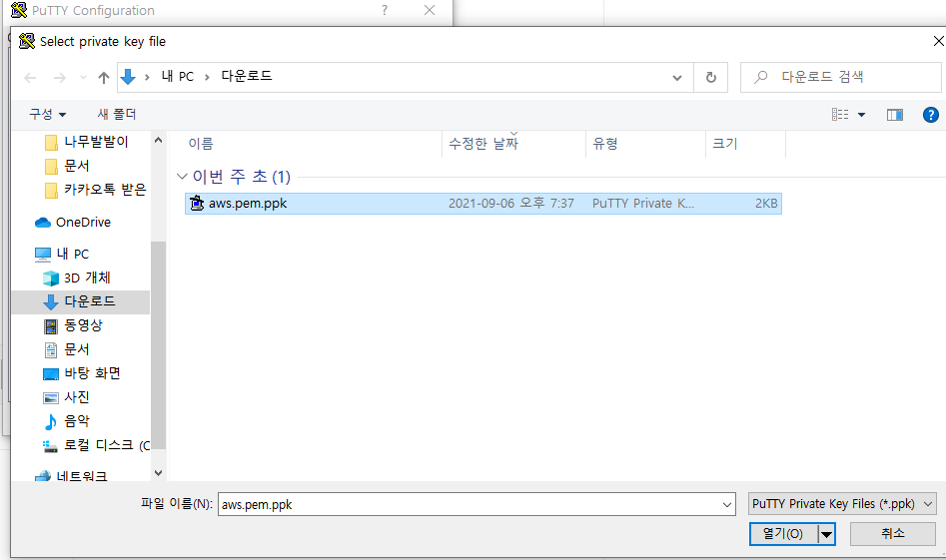Open '로컬 디스크' drive

(98, 445)
